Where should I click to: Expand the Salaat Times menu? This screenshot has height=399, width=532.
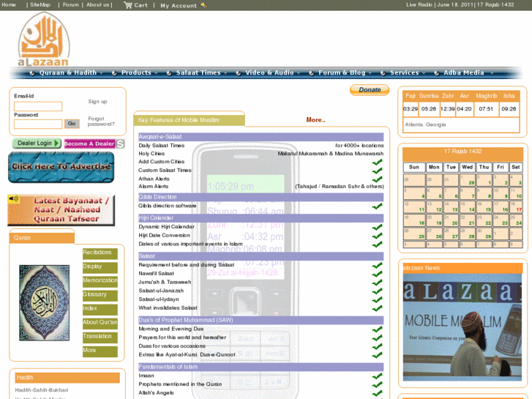[198, 72]
